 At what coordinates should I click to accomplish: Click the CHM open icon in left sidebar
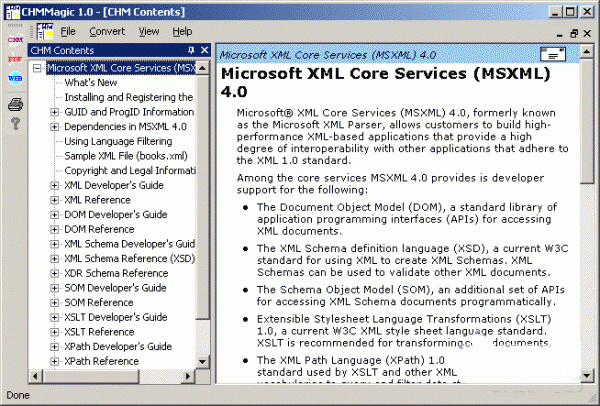click(x=14, y=40)
